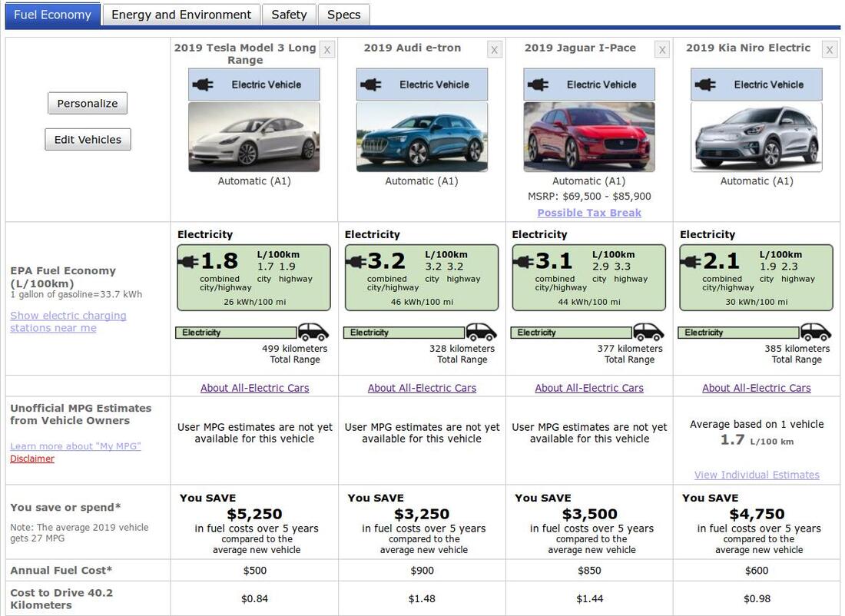Show electric charging stations near me
Viewport: 845px width, 616px height.
(68, 322)
